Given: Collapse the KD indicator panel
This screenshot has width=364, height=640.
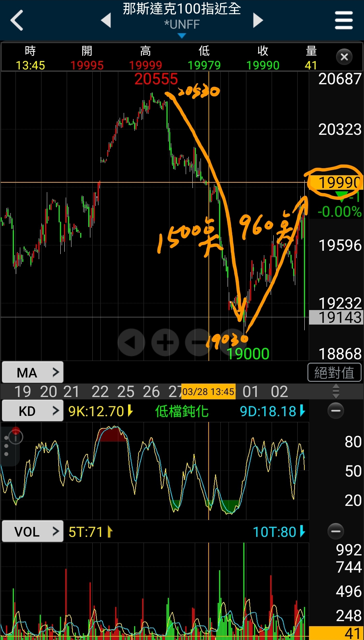Looking at the screenshot, I should pyautogui.click(x=336, y=410).
